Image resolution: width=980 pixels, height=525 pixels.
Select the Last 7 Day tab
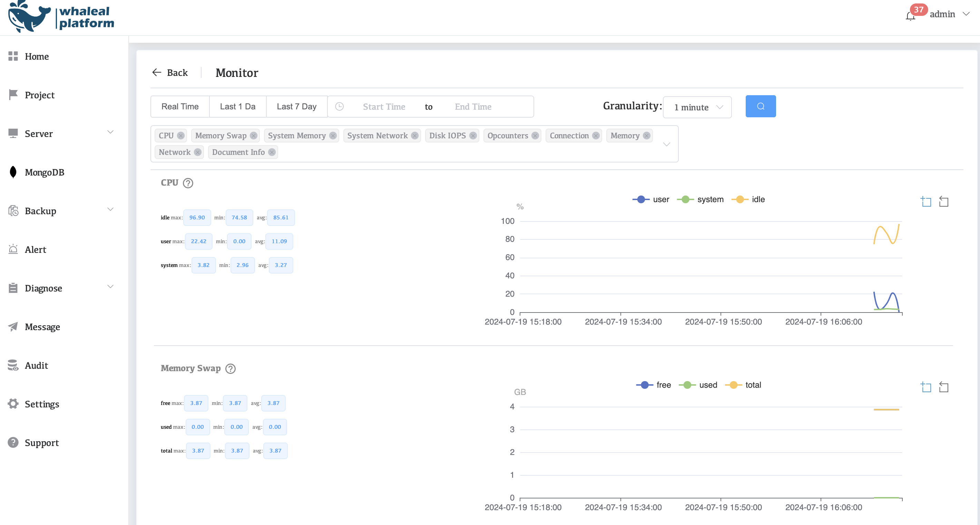point(296,107)
